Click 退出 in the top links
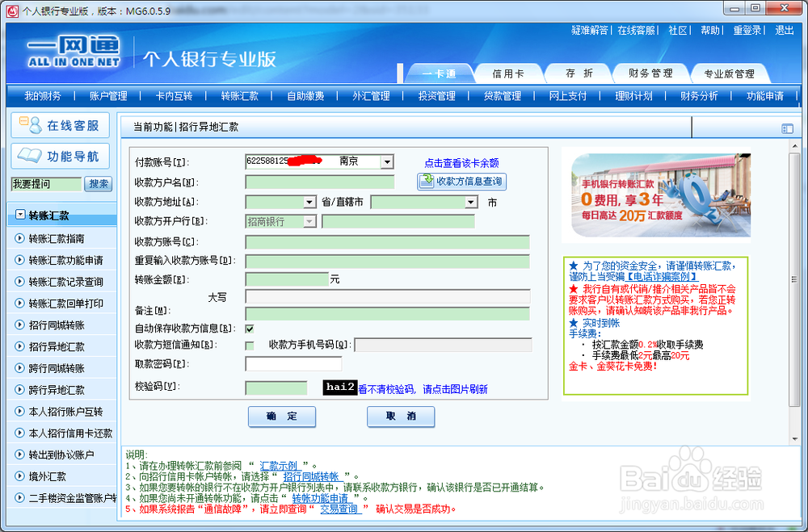Image resolution: width=808 pixels, height=532 pixels. [785, 31]
